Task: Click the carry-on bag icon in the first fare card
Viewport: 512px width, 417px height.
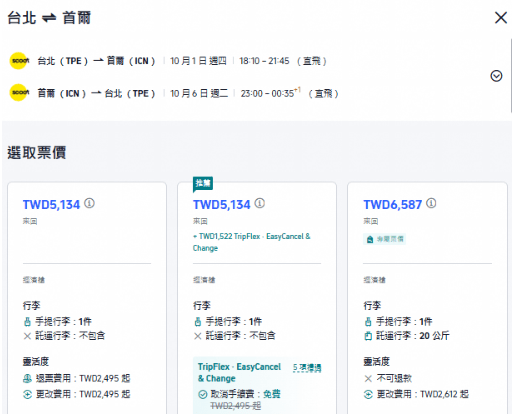Action: pos(27,322)
